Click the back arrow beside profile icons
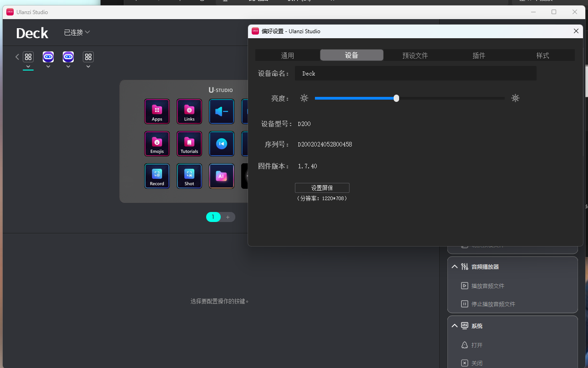588x368 pixels. pyautogui.click(x=17, y=57)
